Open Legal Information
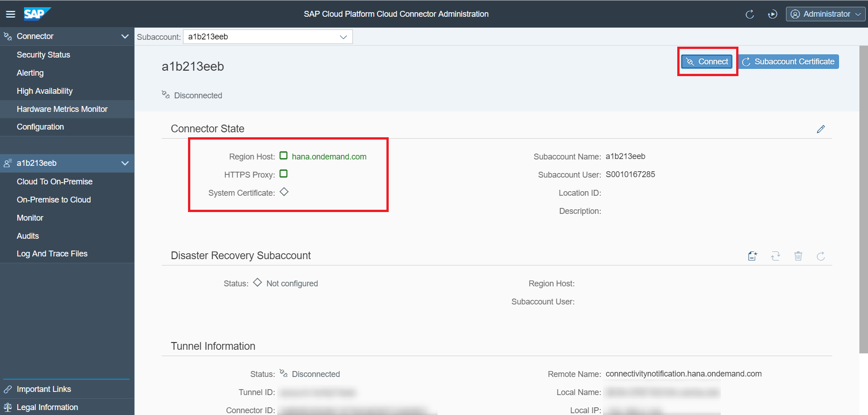 click(x=47, y=407)
